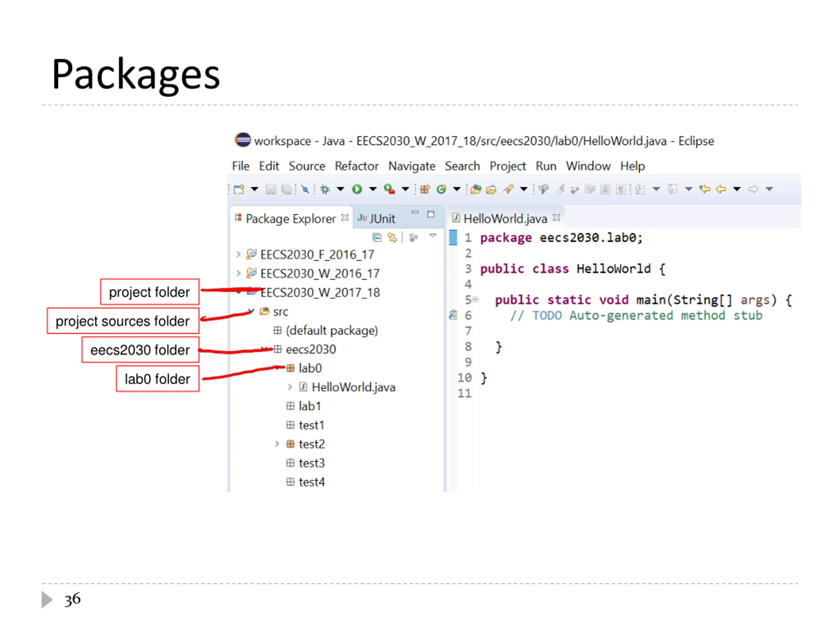Image resolution: width=840 pixels, height=630 pixels.
Task: Click the Open Type icon in toolbar
Action: click(475, 189)
